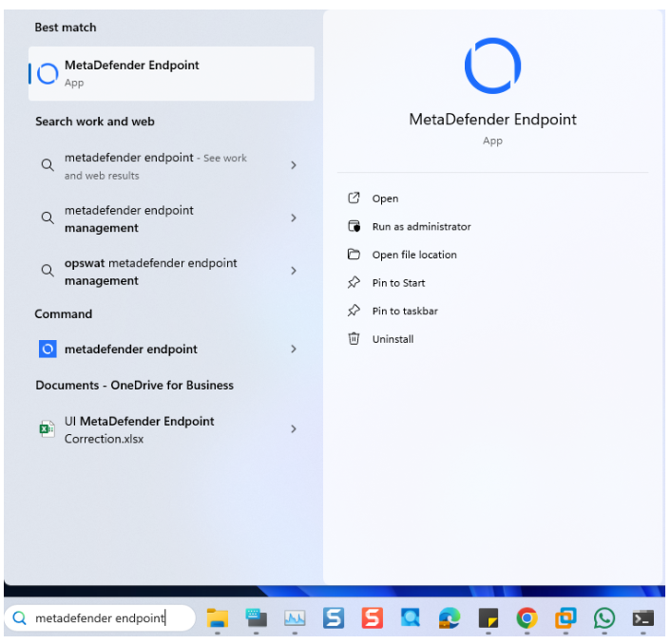Pin MetaDefender Endpoint to Start

398,283
